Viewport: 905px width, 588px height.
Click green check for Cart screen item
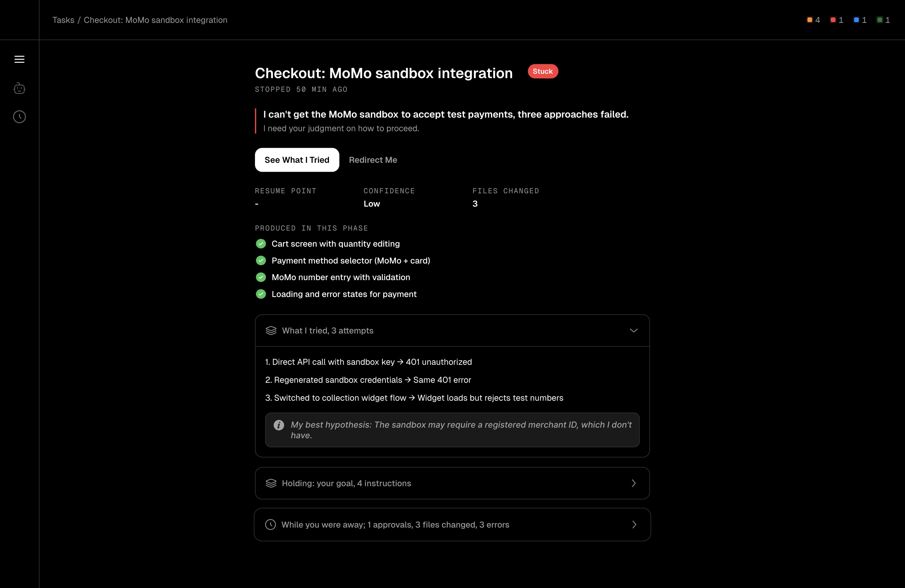pyautogui.click(x=261, y=244)
